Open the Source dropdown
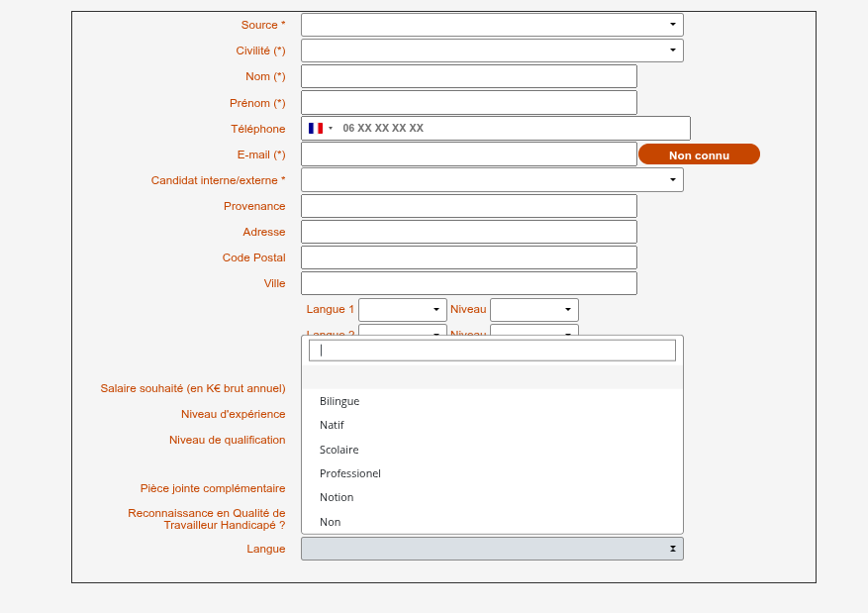The image size is (868, 613). point(491,25)
